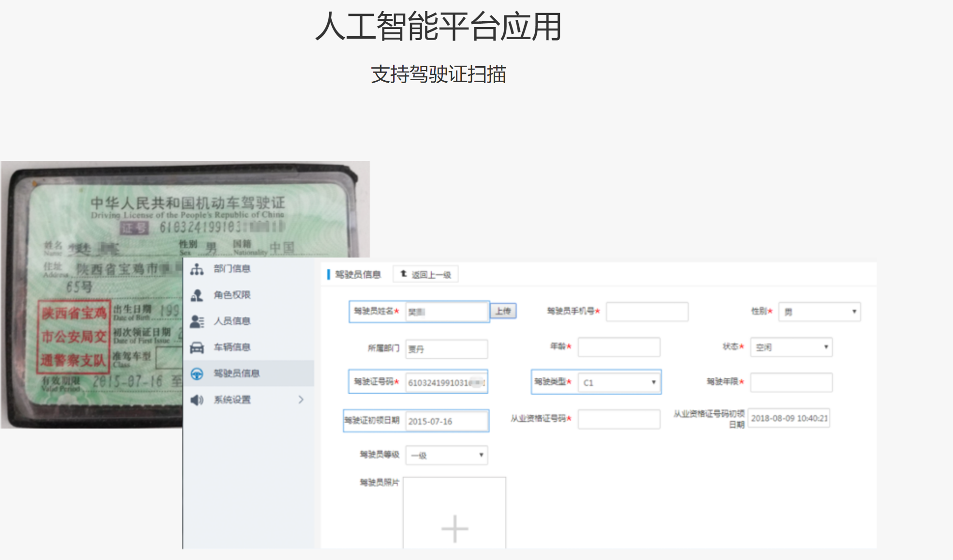Open the gender (性别) dropdown
The image size is (953, 560).
820,312
